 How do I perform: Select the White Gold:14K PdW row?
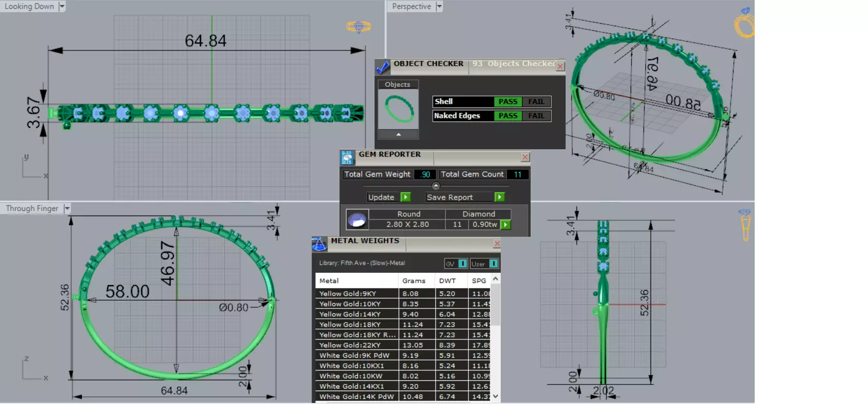403,396
